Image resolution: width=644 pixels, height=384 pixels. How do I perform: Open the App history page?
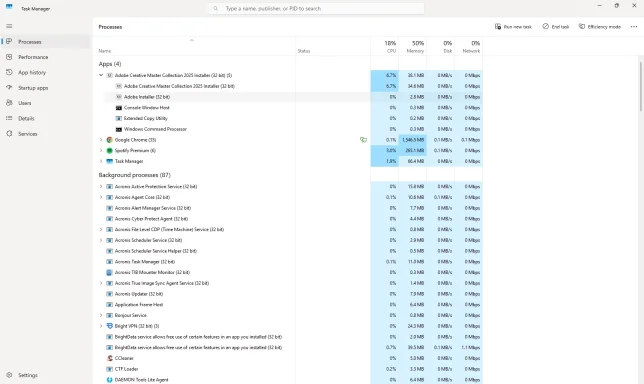[45, 72]
